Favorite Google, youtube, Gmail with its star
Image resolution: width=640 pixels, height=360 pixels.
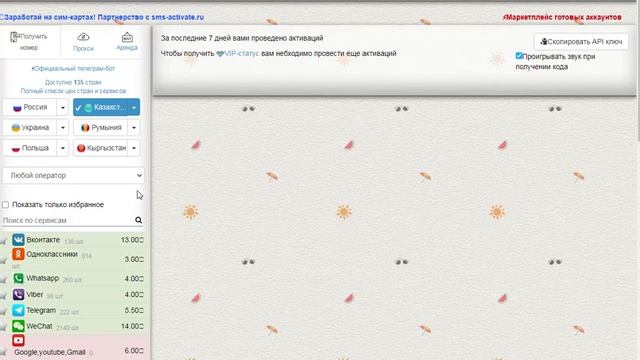click(3, 352)
